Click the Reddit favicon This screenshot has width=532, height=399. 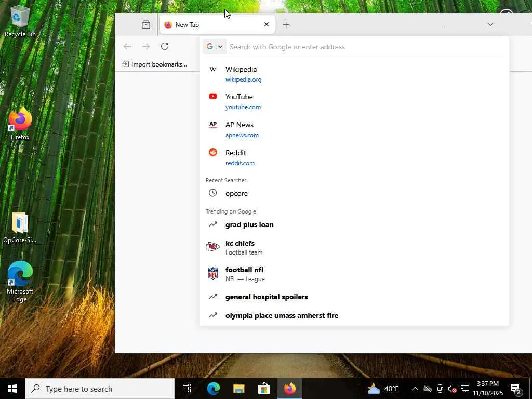point(212,152)
